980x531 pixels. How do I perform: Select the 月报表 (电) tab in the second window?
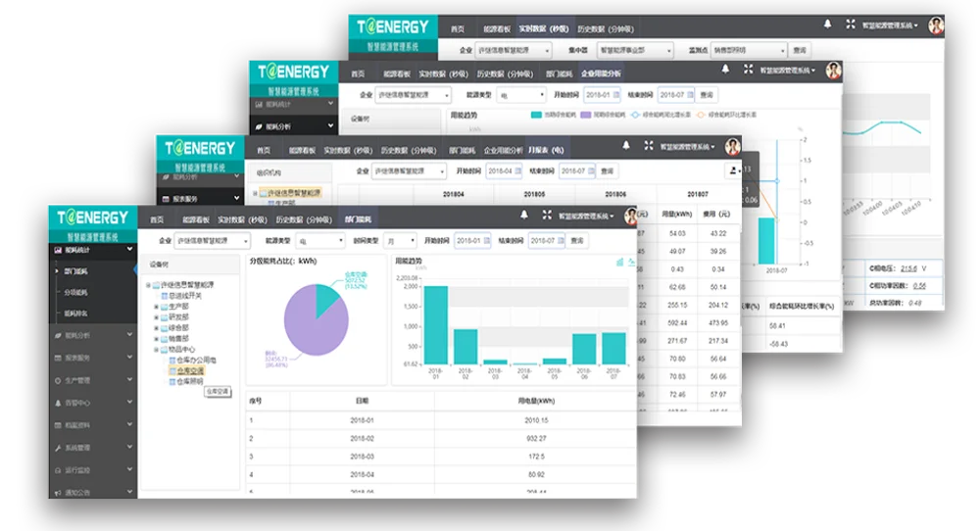tap(546, 150)
